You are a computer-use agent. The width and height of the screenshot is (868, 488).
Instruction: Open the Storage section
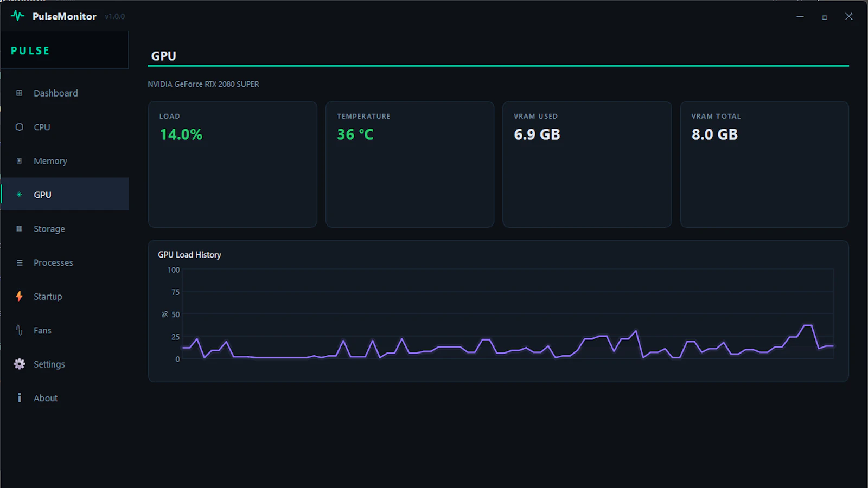(49, 229)
